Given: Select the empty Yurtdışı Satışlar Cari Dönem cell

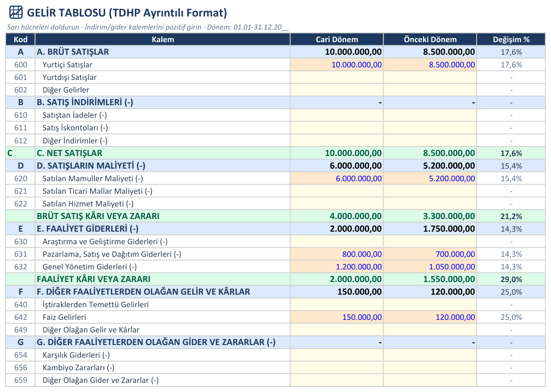Looking at the screenshot, I should pyautogui.click(x=337, y=77).
